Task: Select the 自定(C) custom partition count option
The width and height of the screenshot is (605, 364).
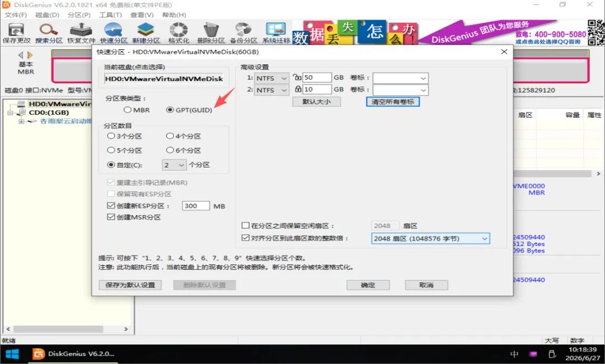Action: 125,165
